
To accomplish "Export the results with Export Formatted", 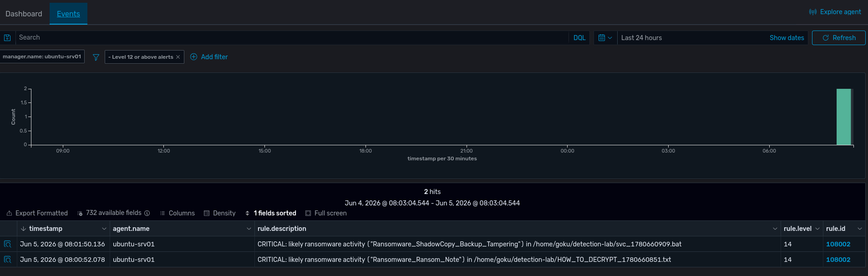I will [x=37, y=213].
